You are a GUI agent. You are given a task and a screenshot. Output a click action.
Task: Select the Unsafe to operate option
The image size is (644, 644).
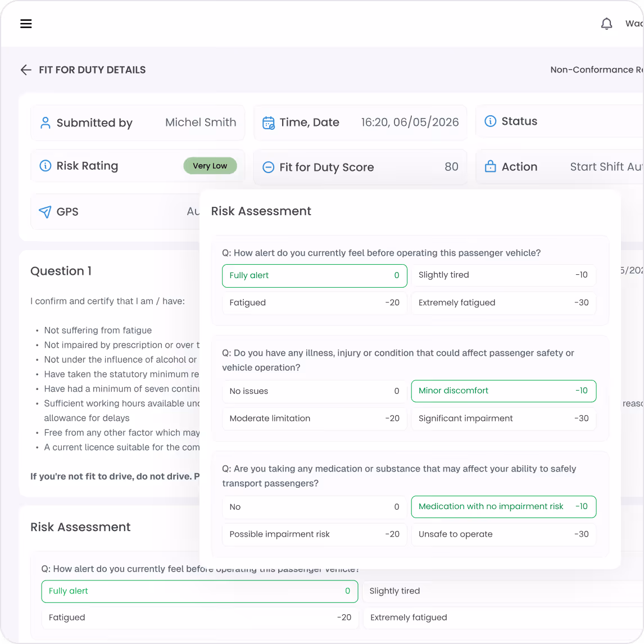pyautogui.click(x=504, y=534)
